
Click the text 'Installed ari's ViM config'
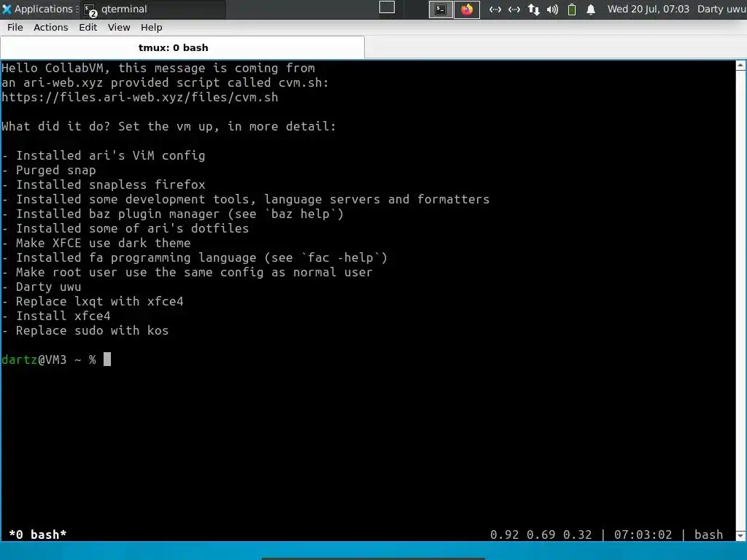111,156
